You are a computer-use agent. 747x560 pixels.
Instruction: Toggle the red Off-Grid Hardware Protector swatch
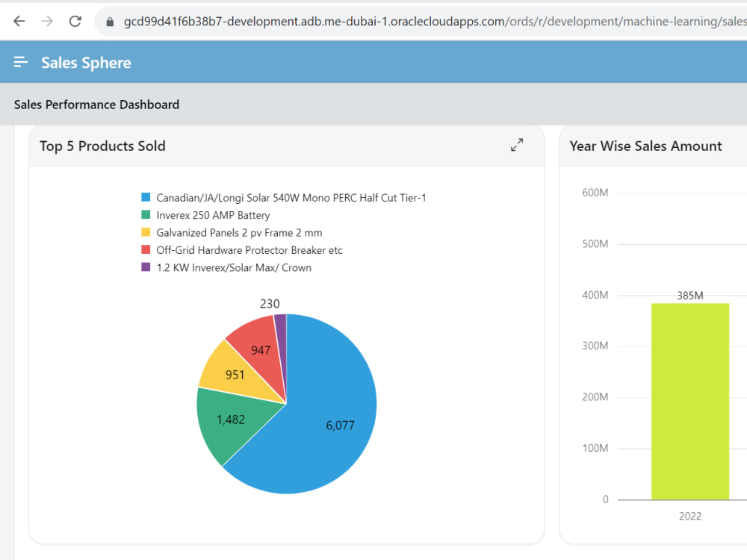146,249
